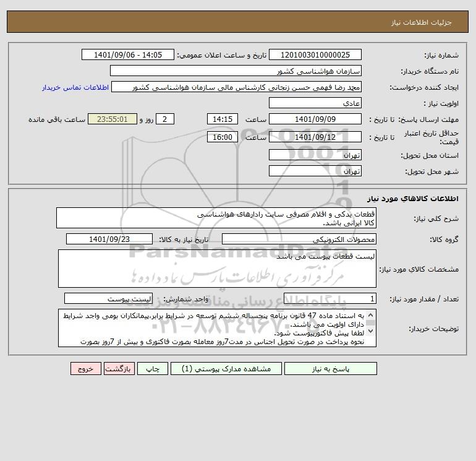Click the تاریخ و ساعت اعلان عمومی label
476x461 pixels.
click(x=221, y=55)
